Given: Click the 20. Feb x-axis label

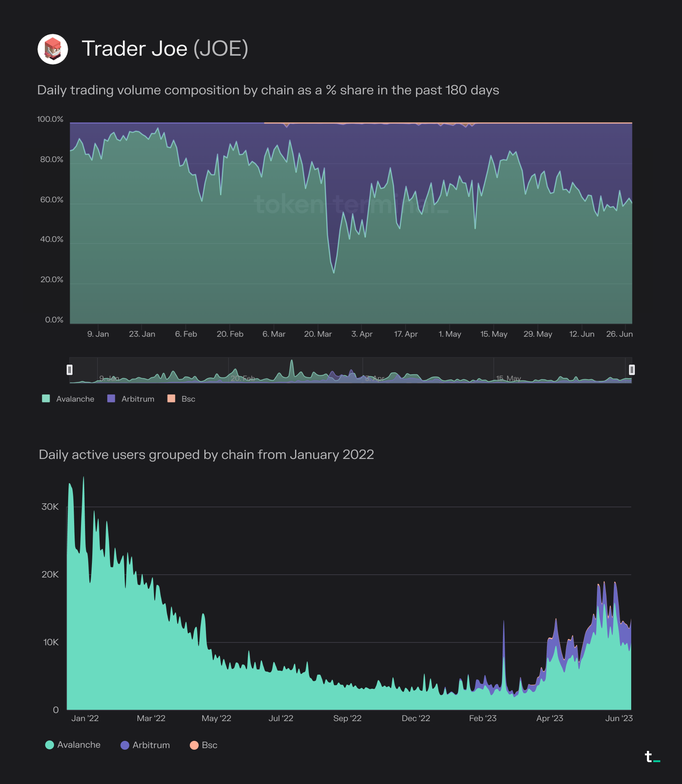Looking at the screenshot, I should coord(230,334).
